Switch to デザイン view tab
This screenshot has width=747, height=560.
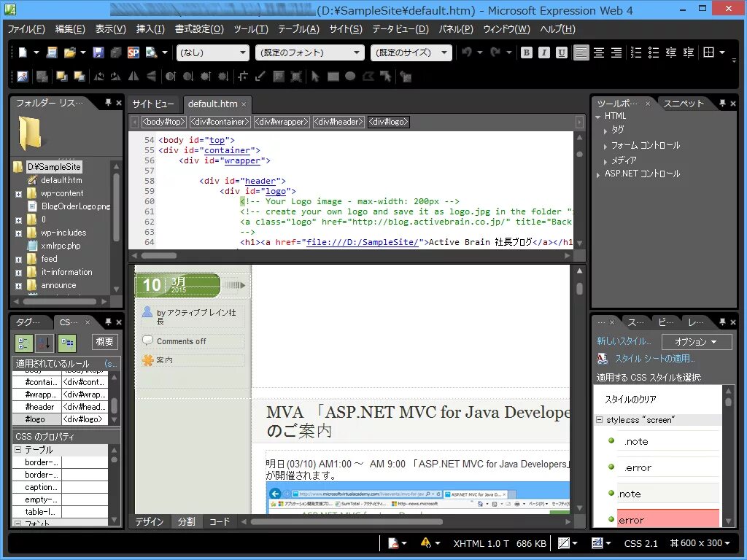tap(149, 521)
